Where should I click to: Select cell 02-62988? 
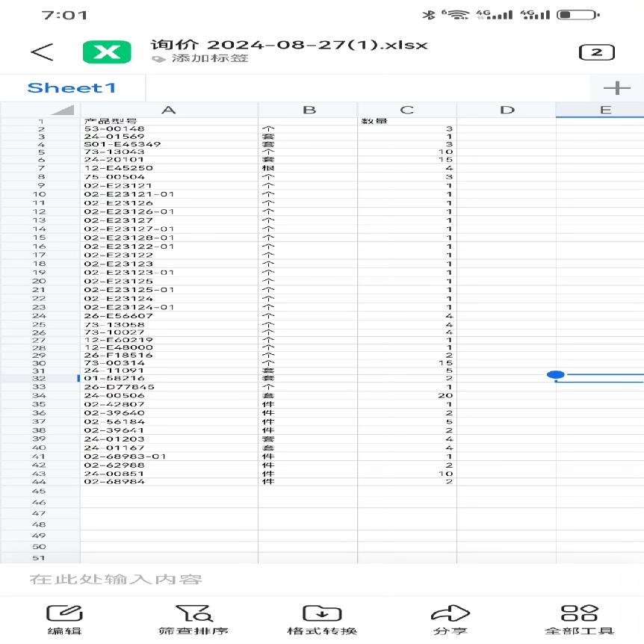169,465
